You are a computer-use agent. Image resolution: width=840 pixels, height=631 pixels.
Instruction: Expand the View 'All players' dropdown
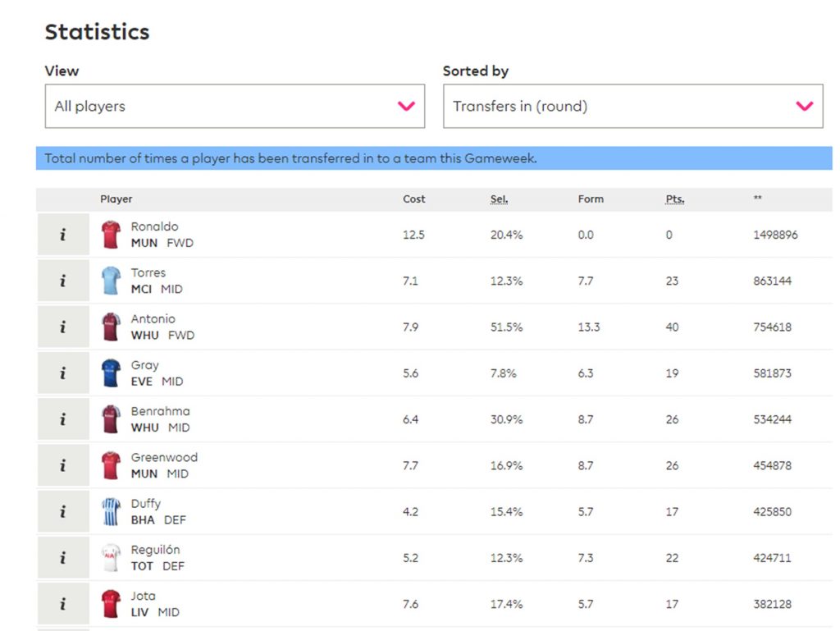pos(234,106)
